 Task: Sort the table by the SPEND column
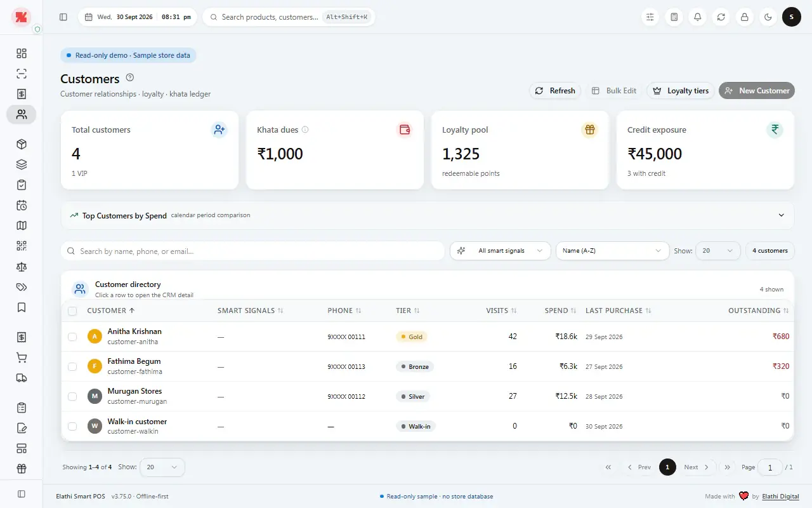pos(560,311)
